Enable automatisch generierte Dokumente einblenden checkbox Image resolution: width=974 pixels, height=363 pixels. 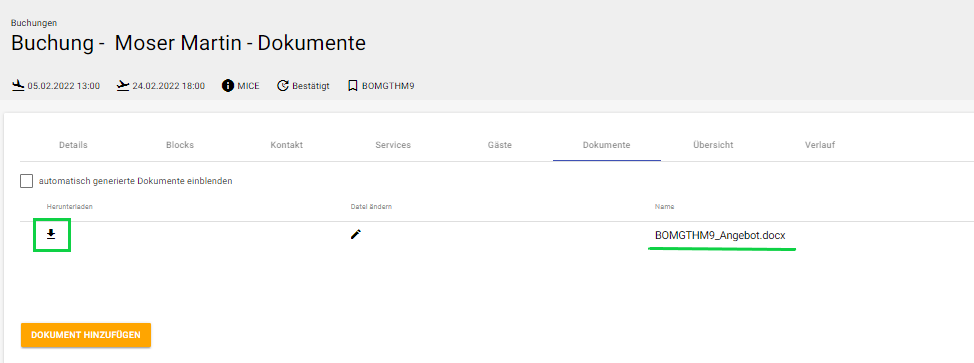coord(26,182)
